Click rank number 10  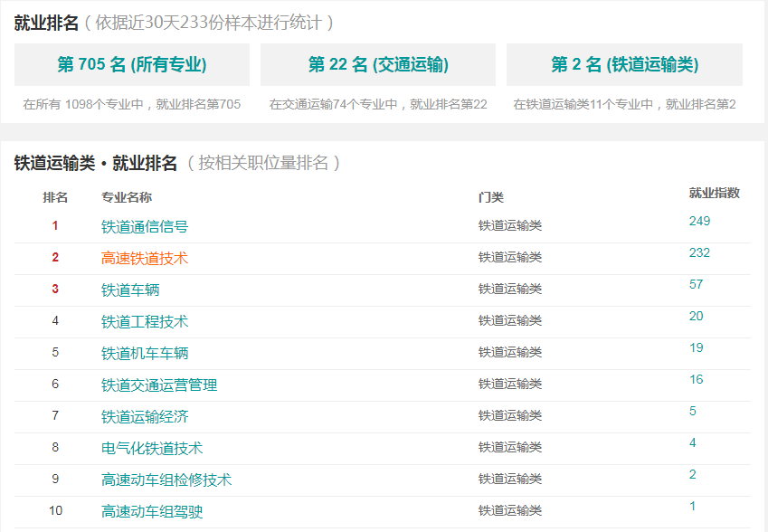pyautogui.click(x=55, y=510)
